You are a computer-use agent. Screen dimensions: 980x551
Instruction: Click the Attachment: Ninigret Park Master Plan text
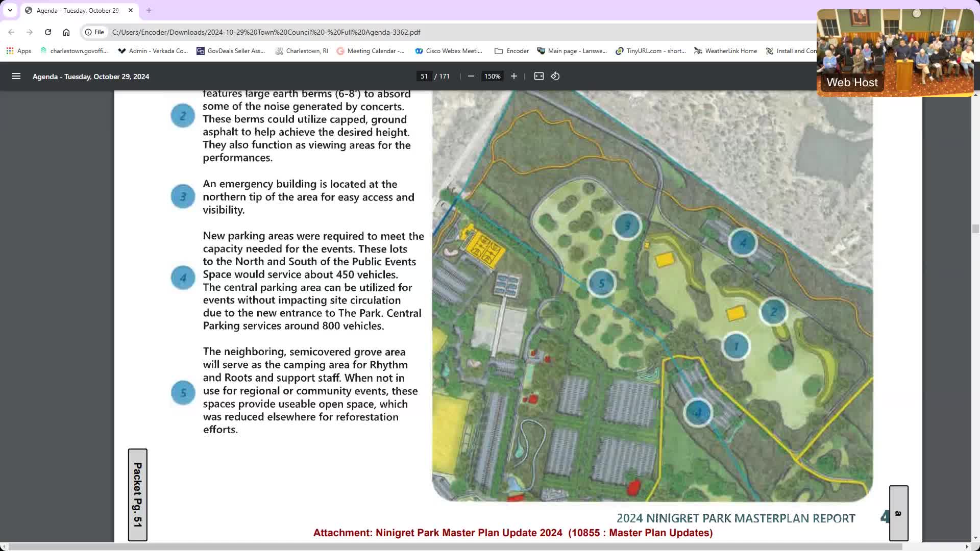pos(513,533)
